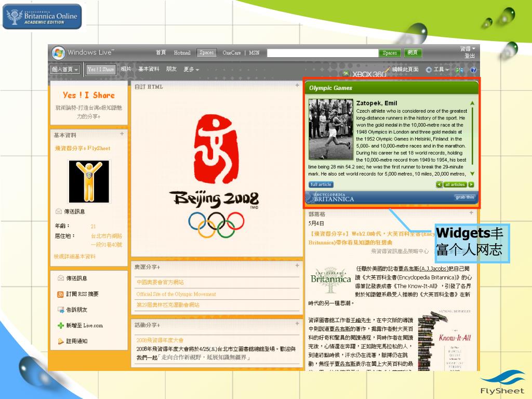The image size is (532, 399).
Task: Open the 更多 dropdown menu
Action: click(x=191, y=69)
